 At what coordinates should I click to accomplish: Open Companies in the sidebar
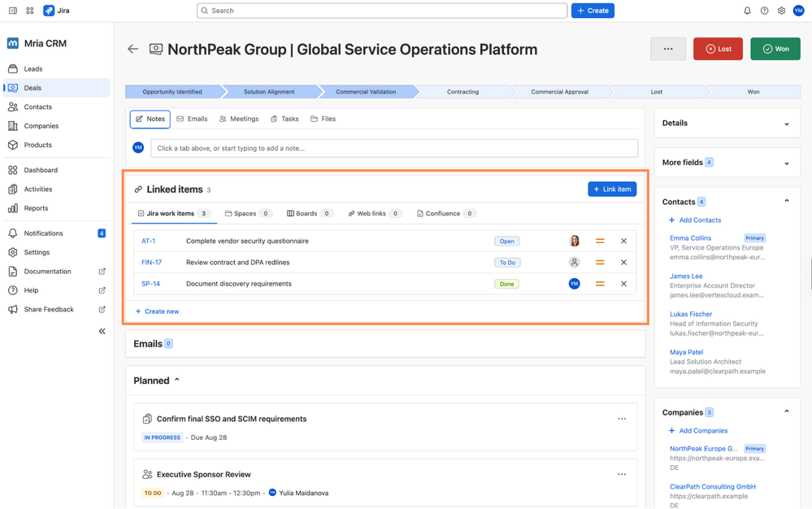click(x=57, y=126)
